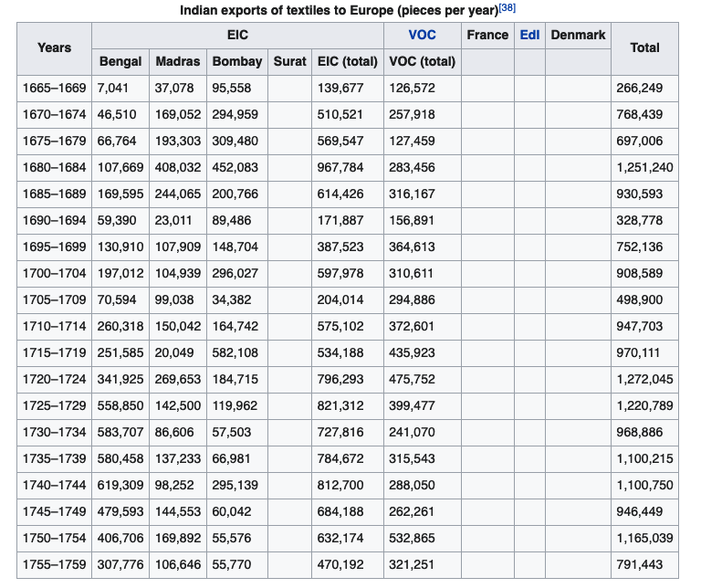This screenshot has width=701, height=588.
Task: Open the VOC link in table header
Action: [422, 35]
